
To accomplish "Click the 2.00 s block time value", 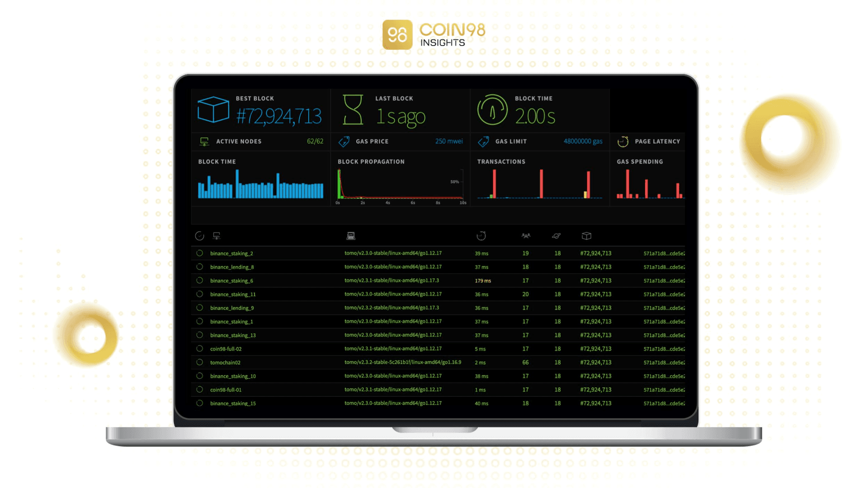I will (535, 117).
